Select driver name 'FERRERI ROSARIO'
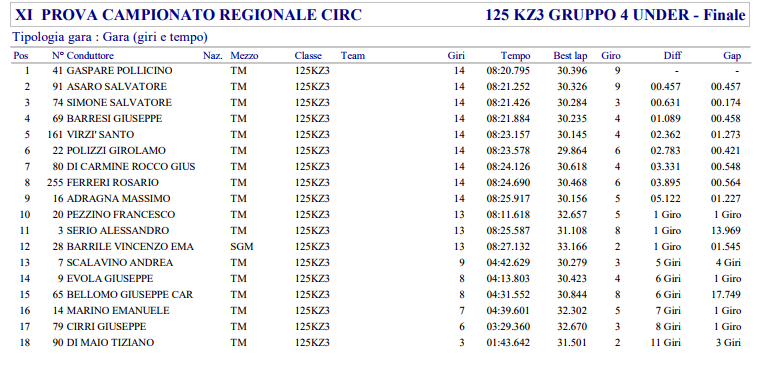Screen dimensions: 761x376 point(113,183)
